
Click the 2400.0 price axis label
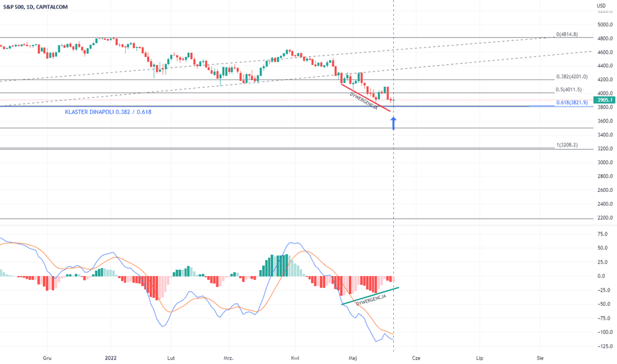pyautogui.click(x=605, y=205)
